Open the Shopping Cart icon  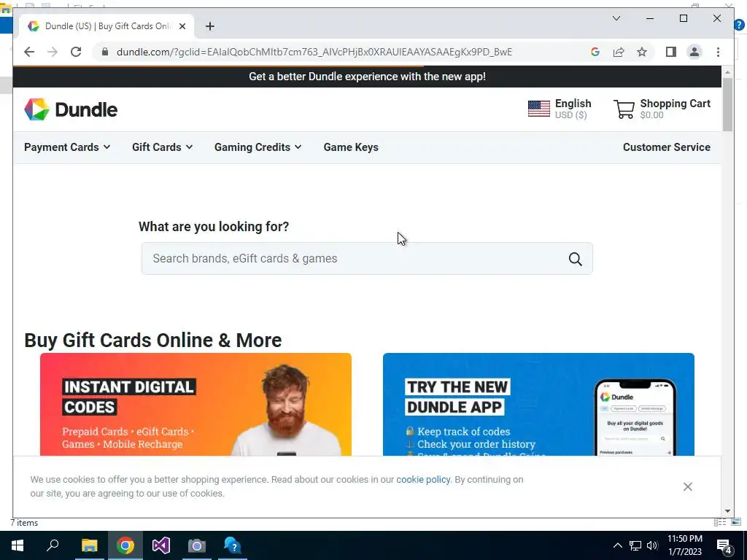[624, 109]
